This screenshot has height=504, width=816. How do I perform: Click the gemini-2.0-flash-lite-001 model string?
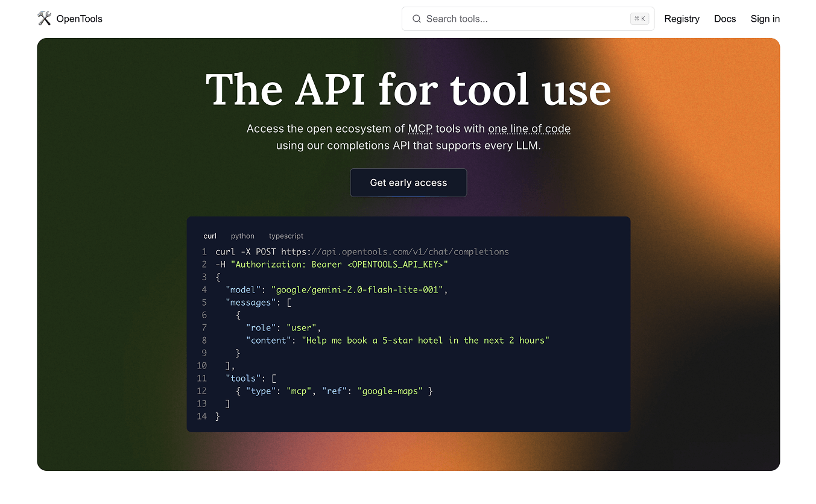coord(358,290)
